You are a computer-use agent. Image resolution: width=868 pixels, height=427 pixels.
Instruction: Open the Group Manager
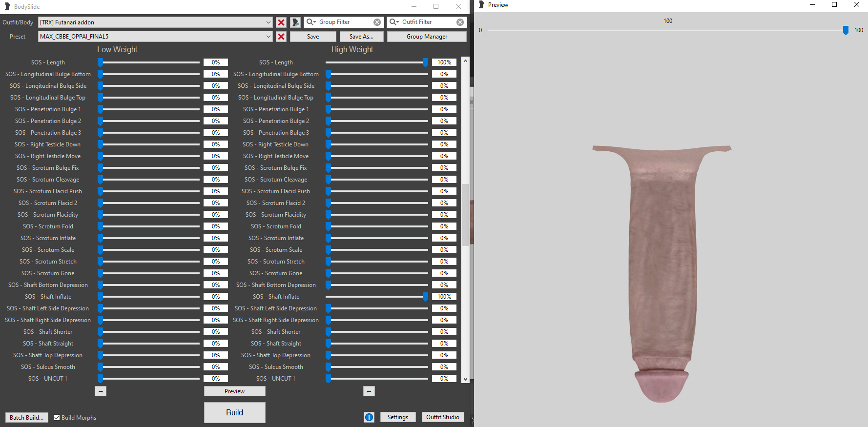[427, 37]
